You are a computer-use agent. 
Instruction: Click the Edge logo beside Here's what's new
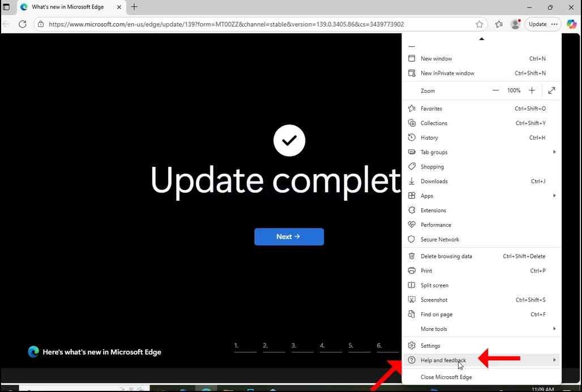[x=33, y=352]
